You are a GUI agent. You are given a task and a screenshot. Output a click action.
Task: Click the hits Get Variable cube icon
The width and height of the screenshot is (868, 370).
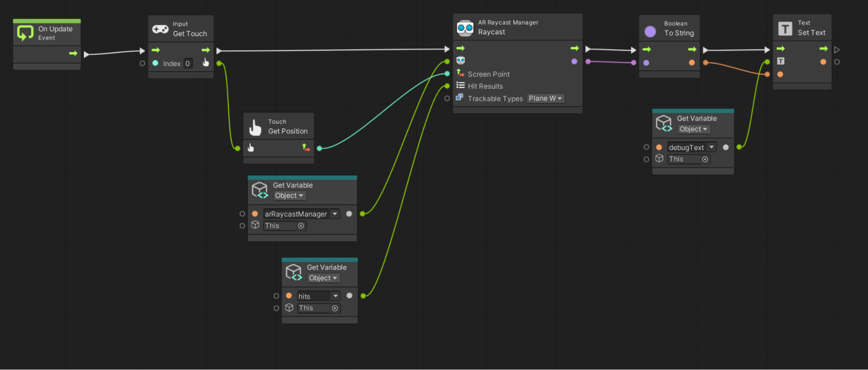pyautogui.click(x=294, y=272)
